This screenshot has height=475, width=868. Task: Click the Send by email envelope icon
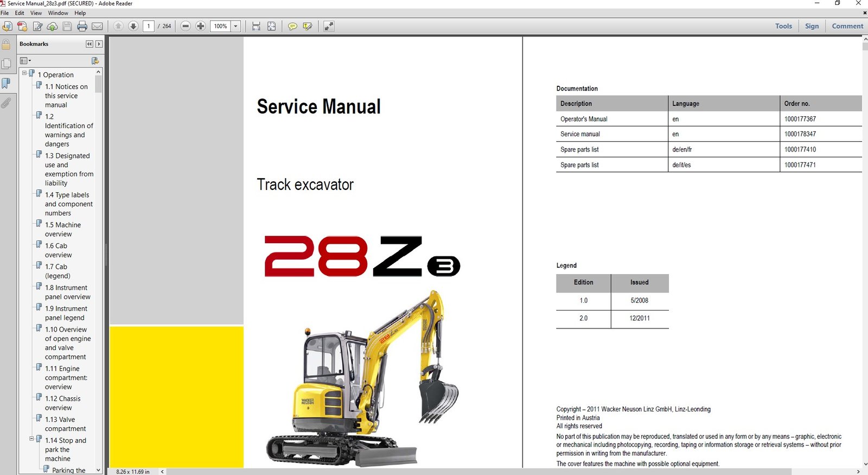pos(97,26)
